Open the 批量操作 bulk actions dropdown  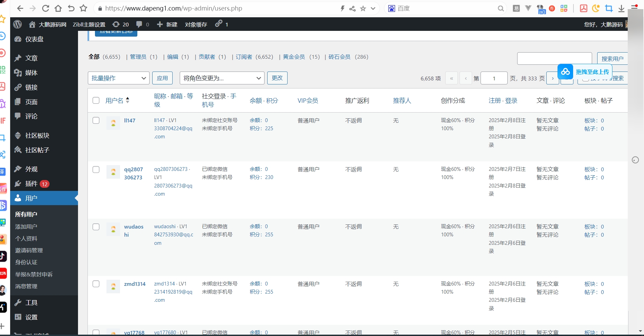pyautogui.click(x=118, y=78)
